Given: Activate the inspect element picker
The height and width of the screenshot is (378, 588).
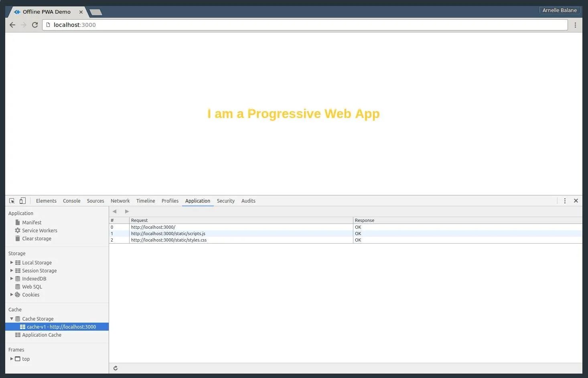Looking at the screenshot, I should click(11, 200).
